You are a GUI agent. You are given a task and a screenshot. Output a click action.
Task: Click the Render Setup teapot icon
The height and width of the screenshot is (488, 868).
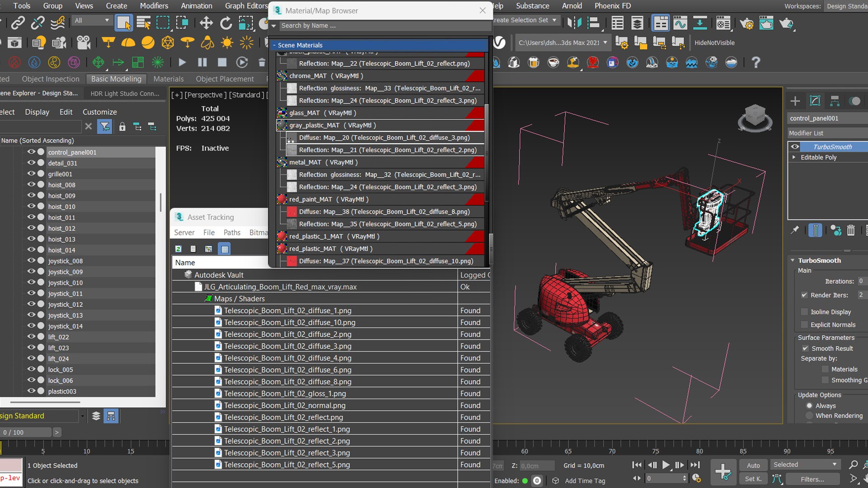coord(746,23)
